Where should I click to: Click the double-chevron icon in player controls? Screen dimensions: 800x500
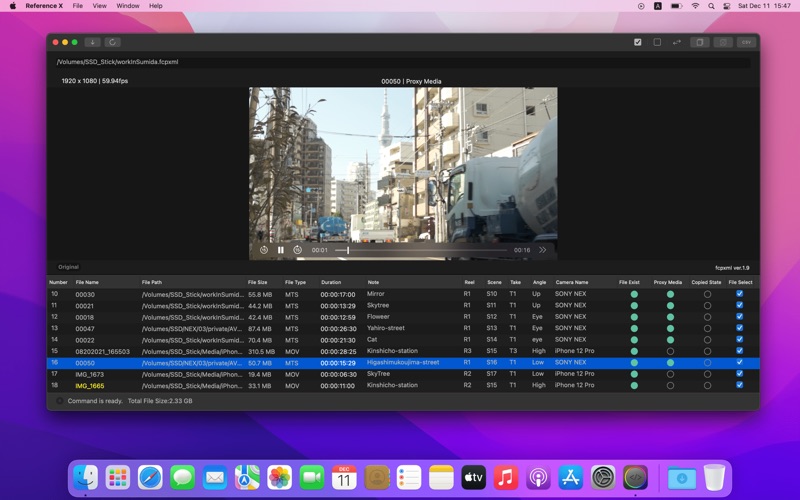coord(543,250)
